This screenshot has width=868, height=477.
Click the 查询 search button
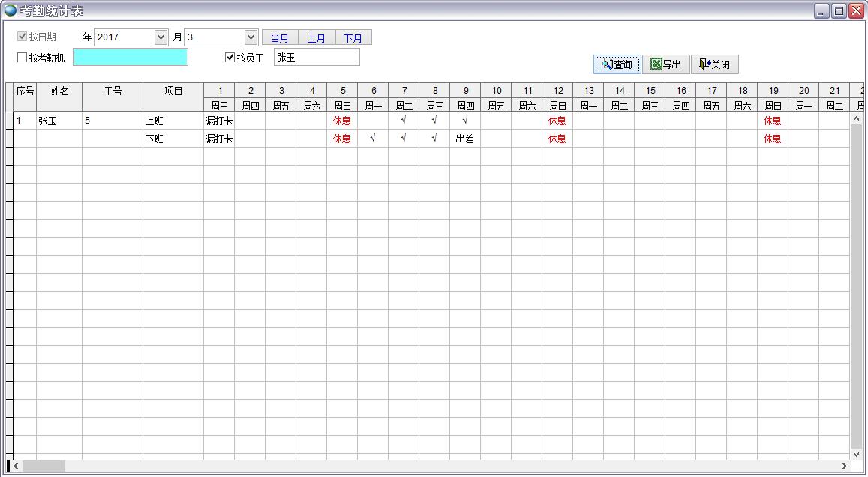click(x=617, y=64)
